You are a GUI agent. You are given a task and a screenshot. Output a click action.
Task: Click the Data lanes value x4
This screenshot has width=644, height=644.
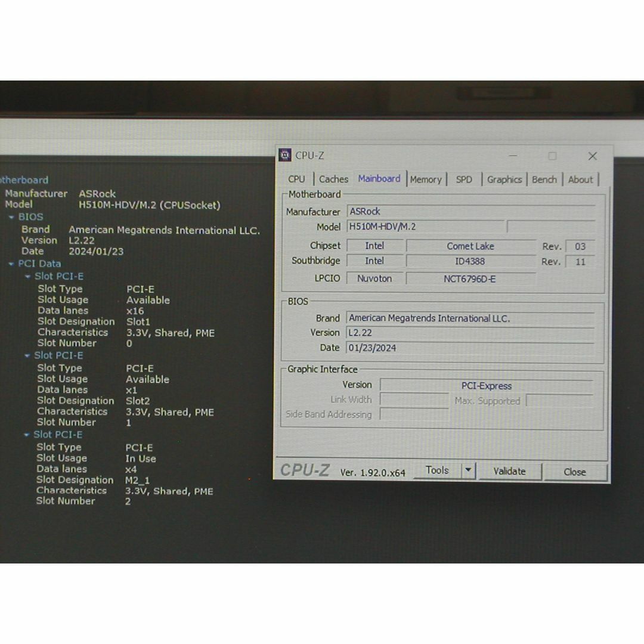(131, 469)
